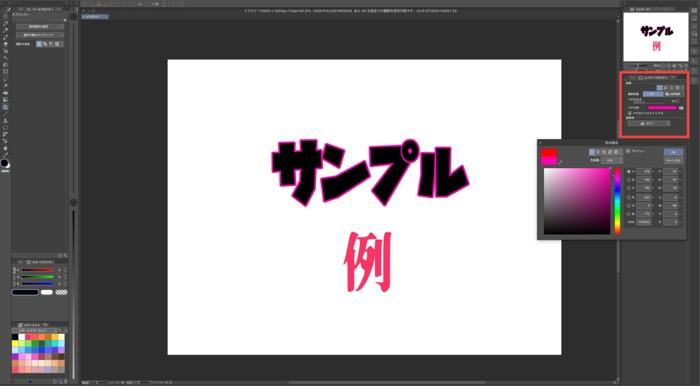Pick the black swatch in Color Set

click(x=15, y=337)
